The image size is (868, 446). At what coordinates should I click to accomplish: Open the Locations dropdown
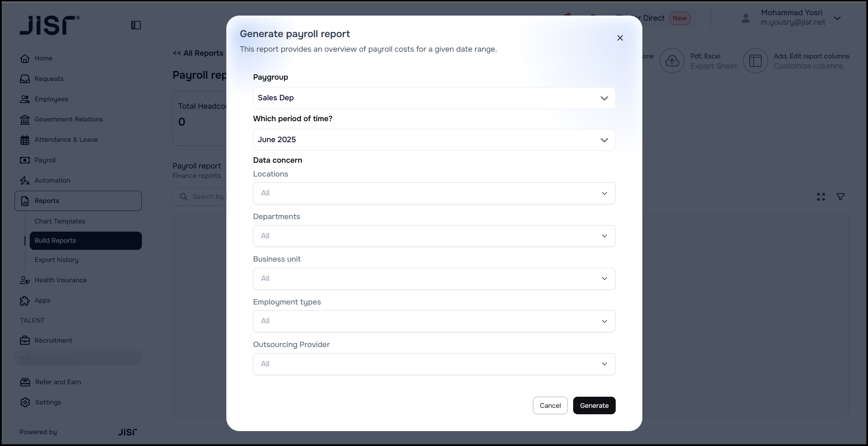(434, 193)
